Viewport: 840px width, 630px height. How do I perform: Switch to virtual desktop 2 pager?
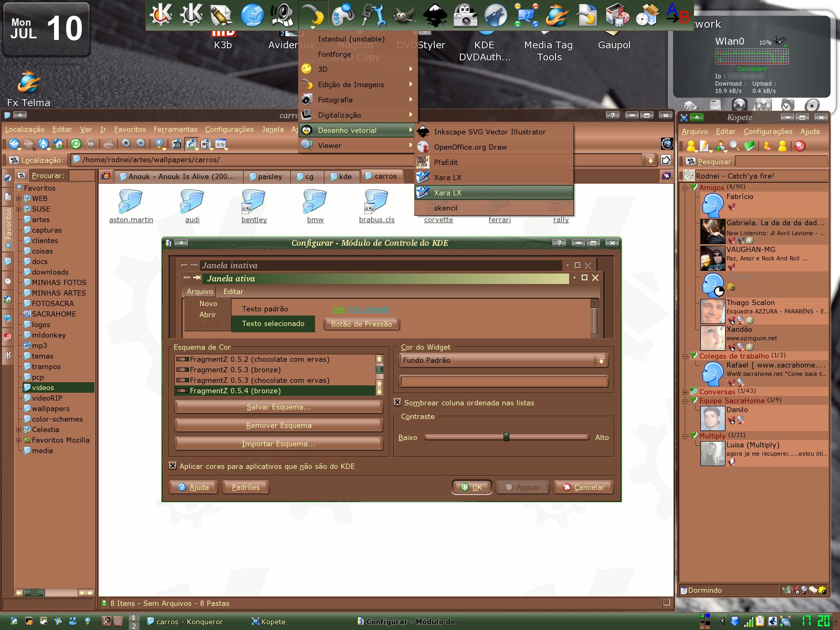pos(134,626)
